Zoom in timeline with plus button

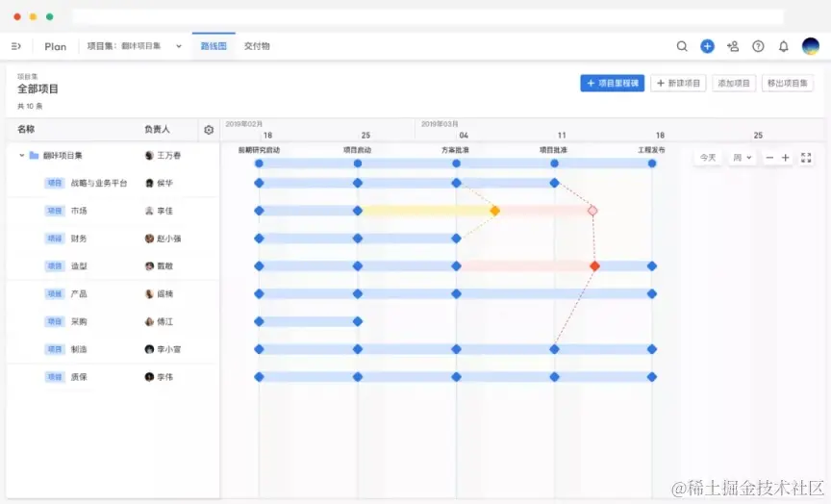click(786, 158)
